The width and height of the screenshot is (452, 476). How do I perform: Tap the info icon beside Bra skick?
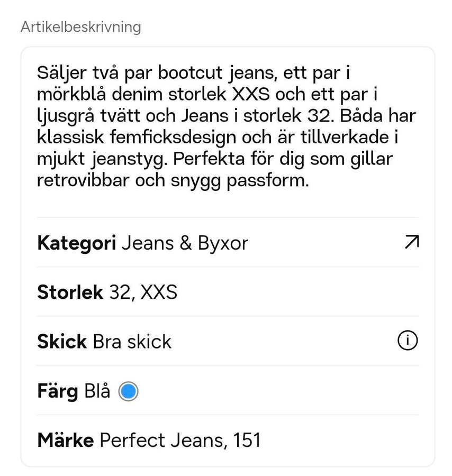click(407, 341)
